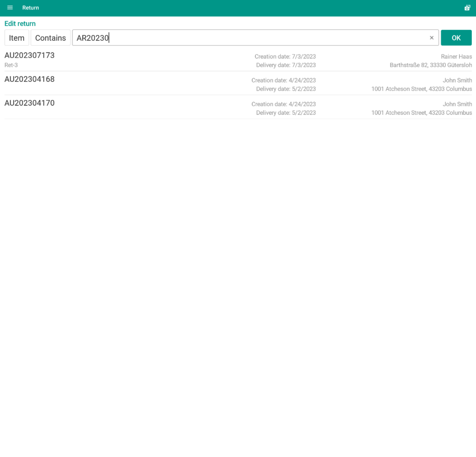Open the Edit return section
This screenshot has height=457, width=476.
click(20, 23)
